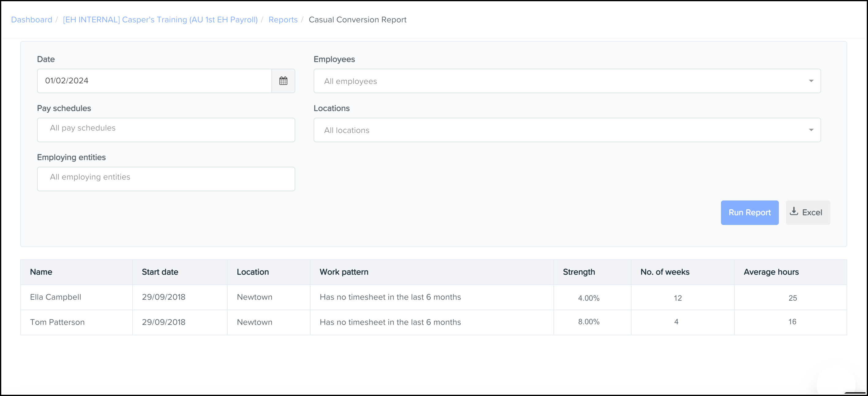Open the All employing entities selector

click(x=166, y=179)
